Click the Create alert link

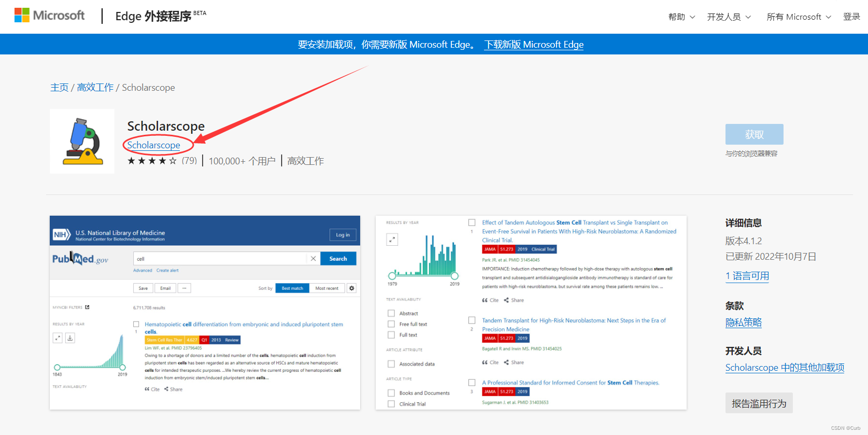coord(167,271)
